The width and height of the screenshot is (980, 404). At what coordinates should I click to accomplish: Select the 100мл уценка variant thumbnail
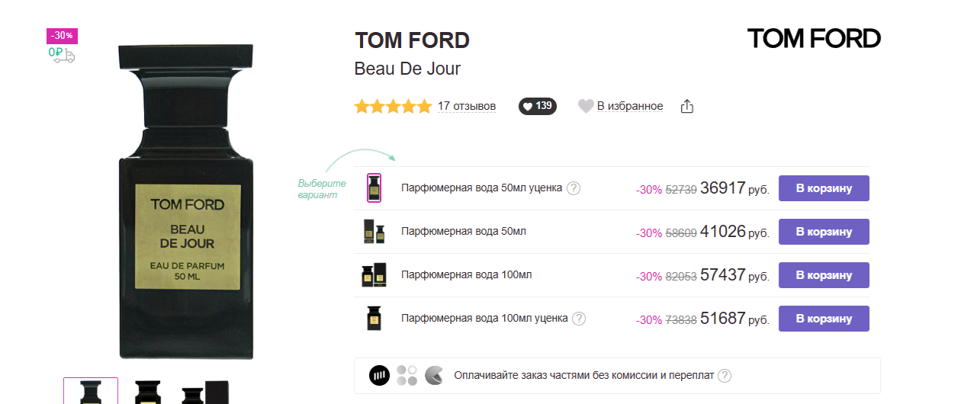pyautogui.click(x=374, y=319)
